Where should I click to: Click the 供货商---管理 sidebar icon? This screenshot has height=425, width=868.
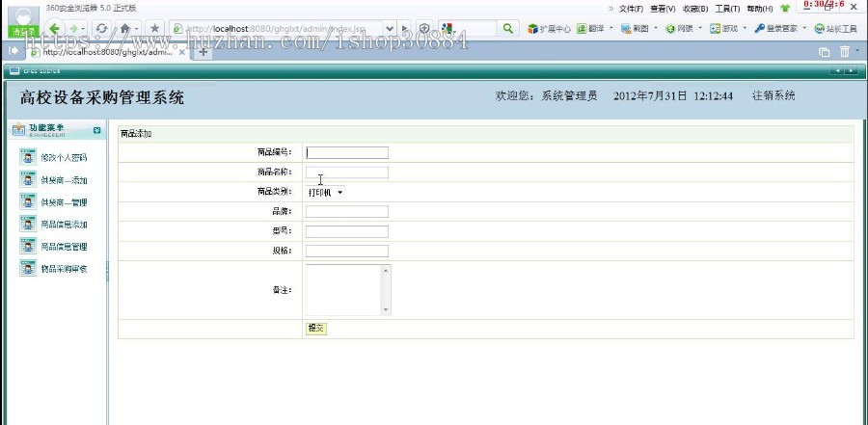click(28, 201)
